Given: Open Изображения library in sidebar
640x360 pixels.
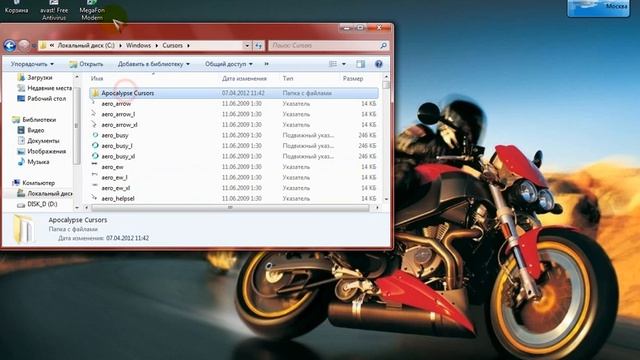Looking at the screenshot, I should point(42,151).
